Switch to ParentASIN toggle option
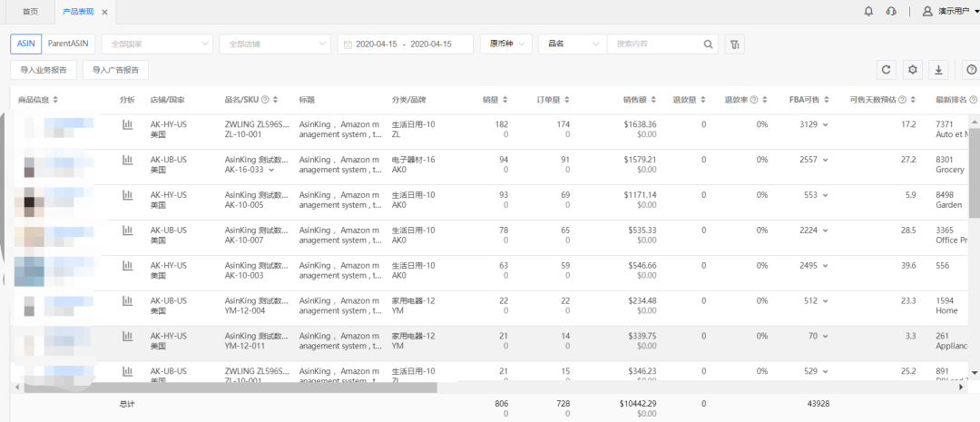980x422 pixels. 68,44
